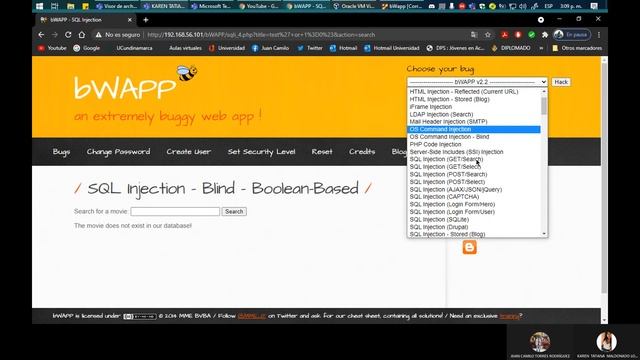The image size is (640, 360).
Task: Close the bWAPP - SQL Injection tab
Action: coord(130,20)
